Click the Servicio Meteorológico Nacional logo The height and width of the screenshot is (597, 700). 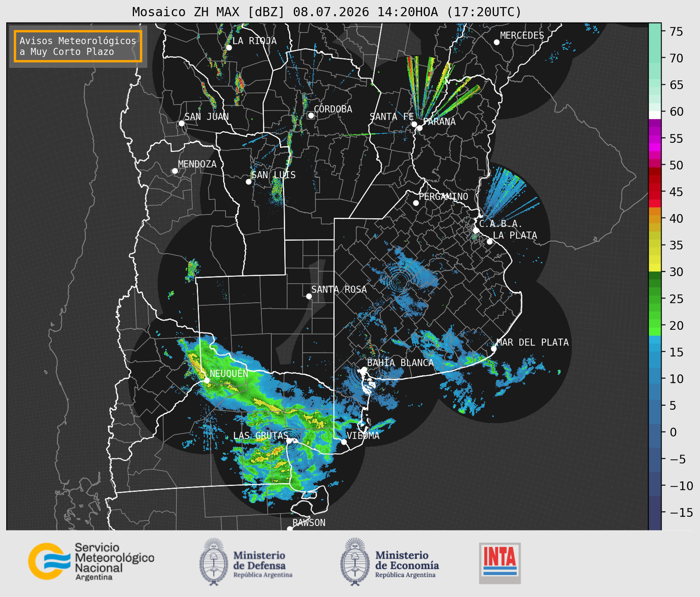click(91, 561)
